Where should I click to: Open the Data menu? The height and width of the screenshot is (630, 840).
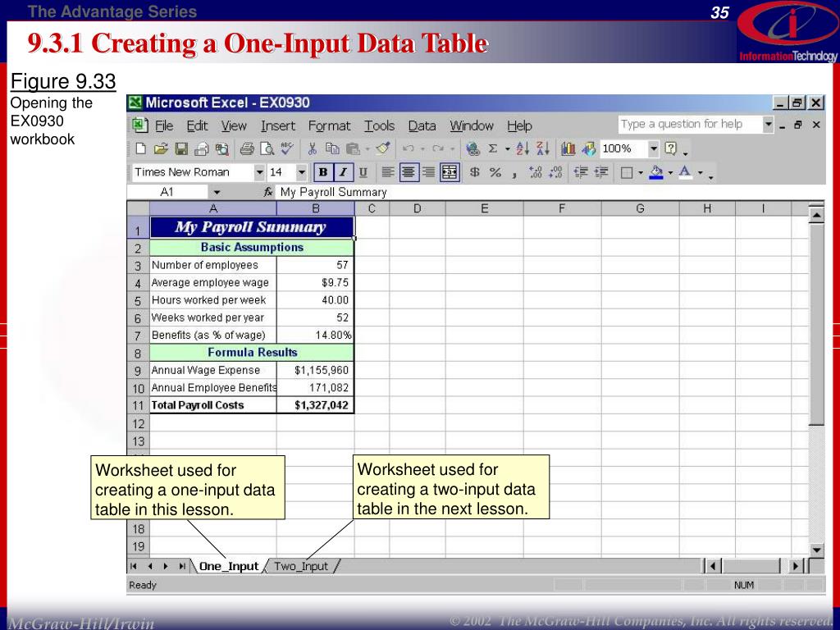click(x=422, y=126)
